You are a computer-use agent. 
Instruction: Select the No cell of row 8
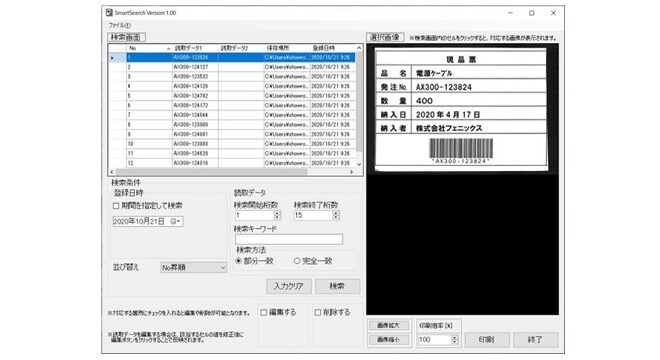149,125
